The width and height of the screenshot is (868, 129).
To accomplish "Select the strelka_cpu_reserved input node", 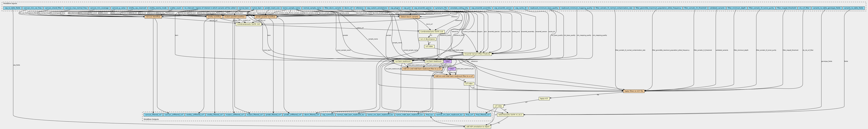I will (137, 8).
